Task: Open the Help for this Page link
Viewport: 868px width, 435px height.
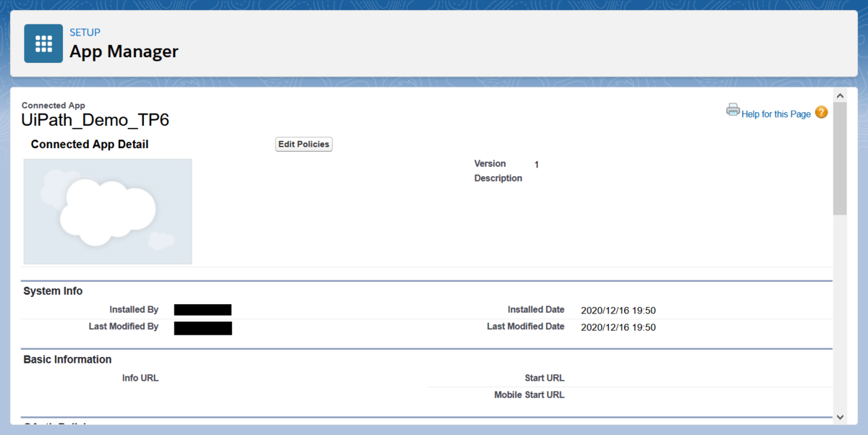Action: pyautogui.click(x=776, y=114)
